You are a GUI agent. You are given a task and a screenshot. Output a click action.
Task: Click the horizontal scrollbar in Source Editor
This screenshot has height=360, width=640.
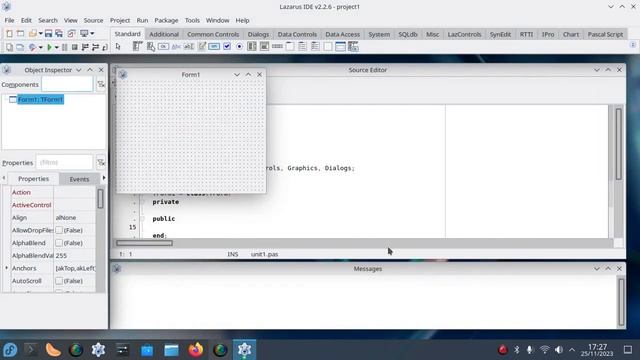coord(363,243)
